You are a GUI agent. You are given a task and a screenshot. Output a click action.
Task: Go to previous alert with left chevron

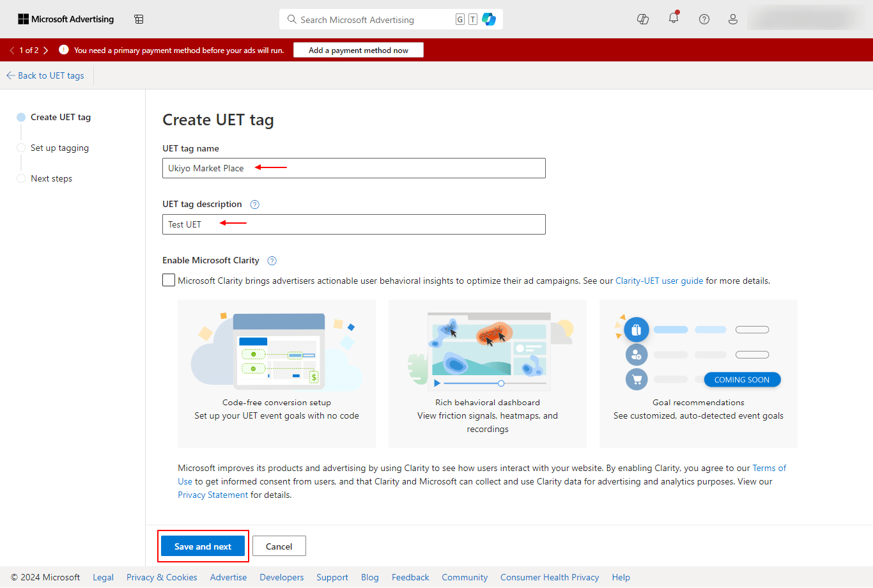tap(12, 50)
